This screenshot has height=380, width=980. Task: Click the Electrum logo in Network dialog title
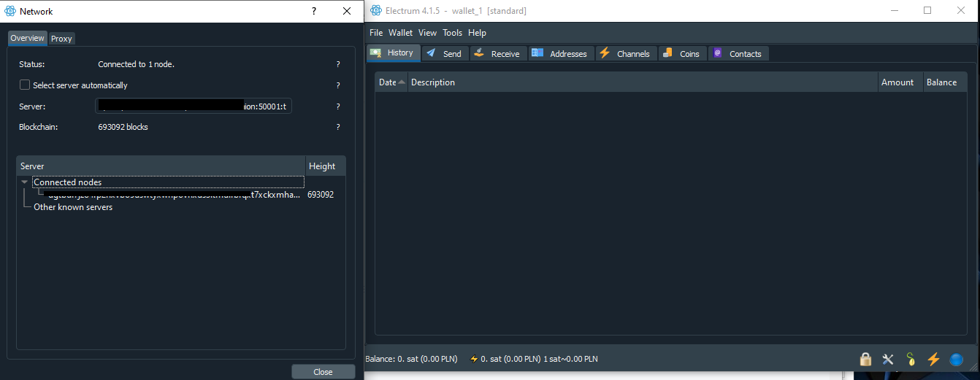10,11
